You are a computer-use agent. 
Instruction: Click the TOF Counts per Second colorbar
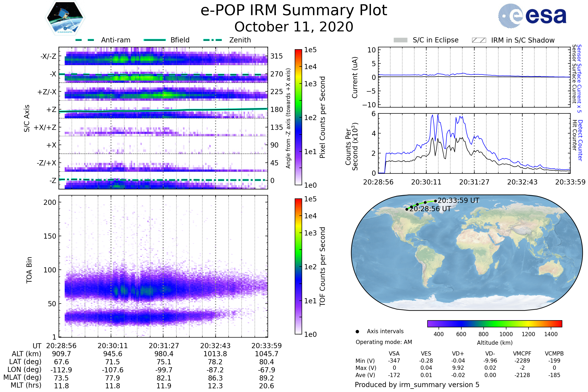click(298, 266)
